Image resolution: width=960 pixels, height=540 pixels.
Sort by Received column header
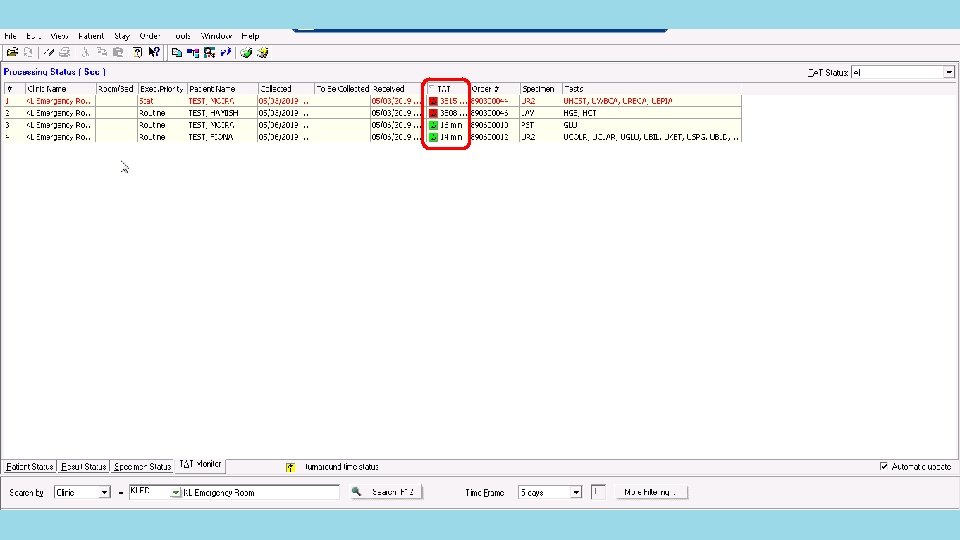pos(397,89)
